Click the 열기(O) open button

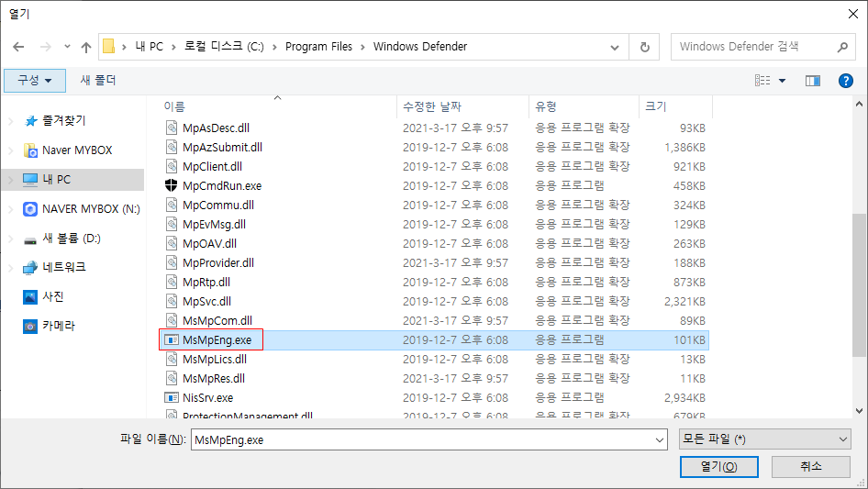click(719, 466)
